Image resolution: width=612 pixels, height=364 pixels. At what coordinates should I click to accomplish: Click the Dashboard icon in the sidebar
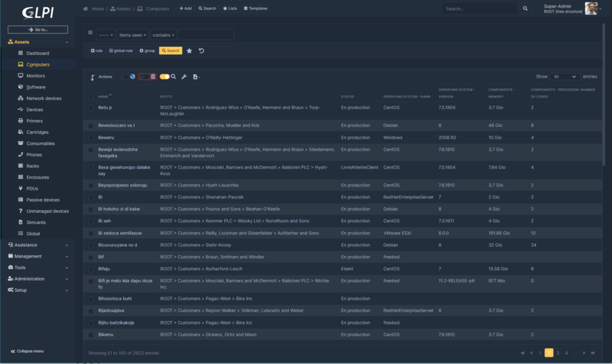pyautogui.click(x=21, y=53)
